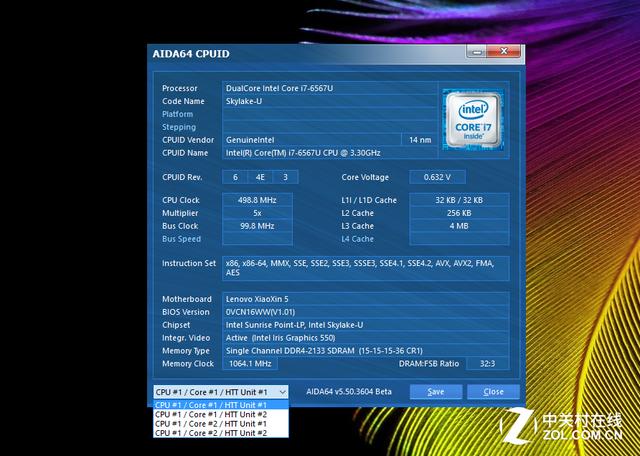
Task: Select CPU #1 / Core #2 / HTT Unit #1
Action: (221, 424)
